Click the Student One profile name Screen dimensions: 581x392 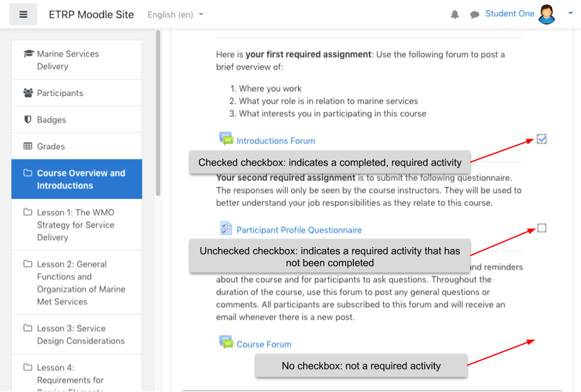tap(509, 14)
